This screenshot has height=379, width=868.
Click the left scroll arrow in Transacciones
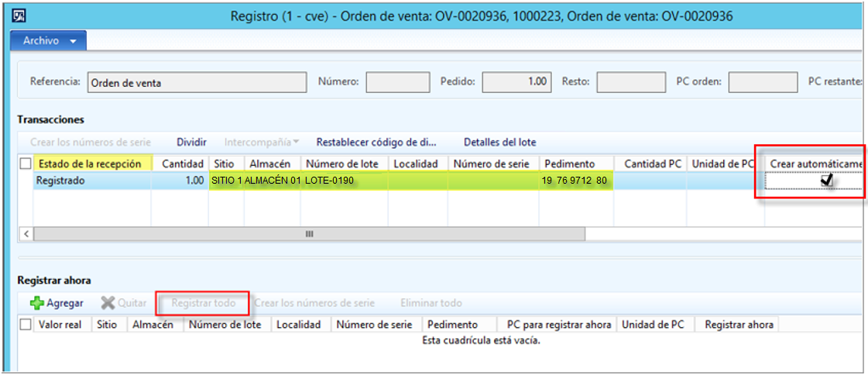pos(26,234)
